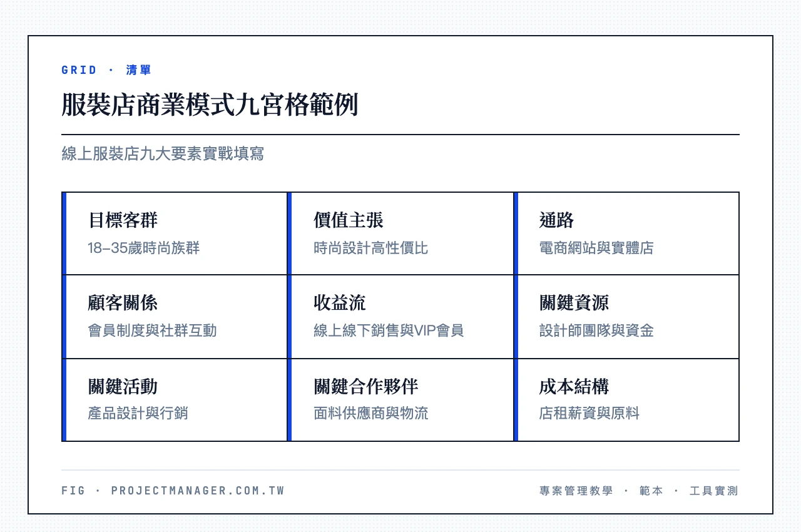Click the title 服裝店商業模式九宮格範例
The image size is (801, 532).
[x=210, y=105]
